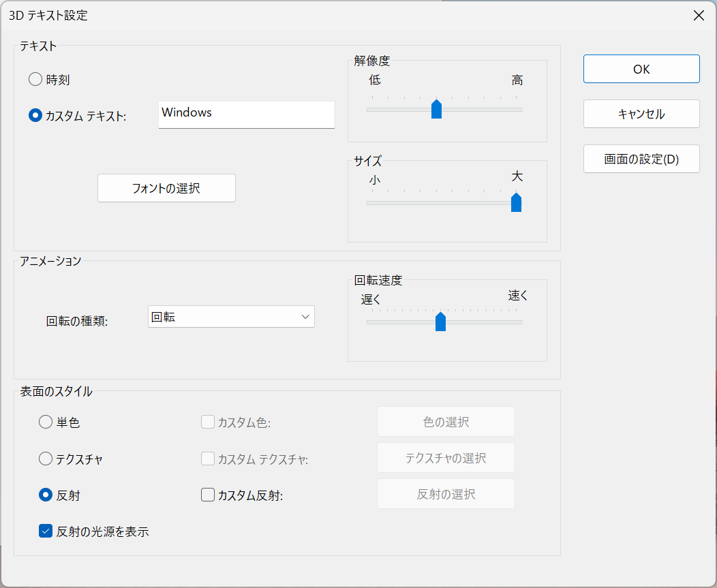717x588 pixels.
Task: Choose the テクスチャ surface style
Action: click(46, 459)
